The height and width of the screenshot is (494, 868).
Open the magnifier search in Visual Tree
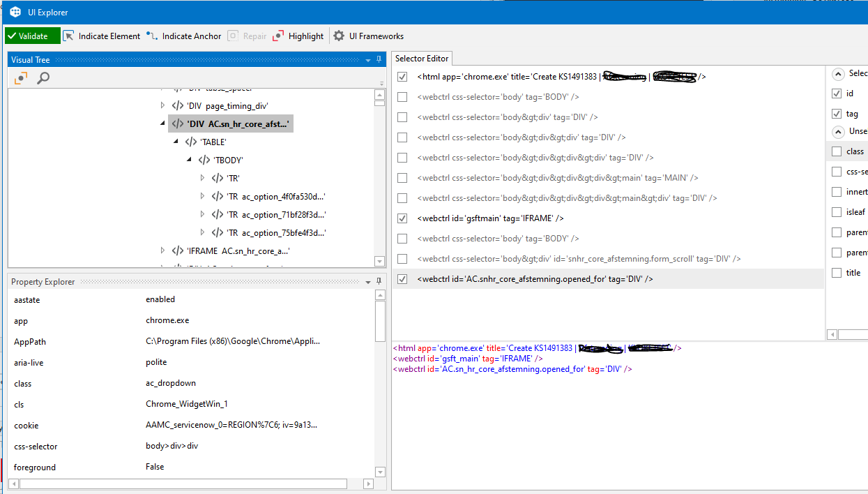click(x=43, y=78)
